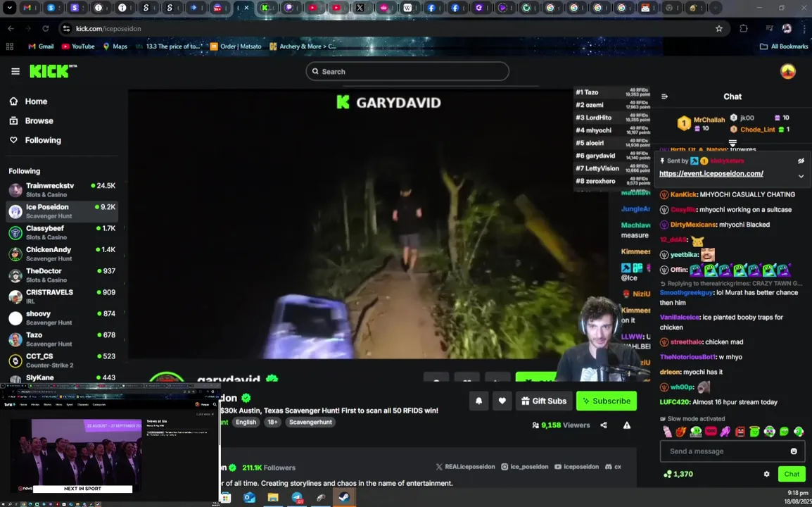This screenshot has height=507, width=812.
Task: Click the English language tag
Action: (246, 422)
